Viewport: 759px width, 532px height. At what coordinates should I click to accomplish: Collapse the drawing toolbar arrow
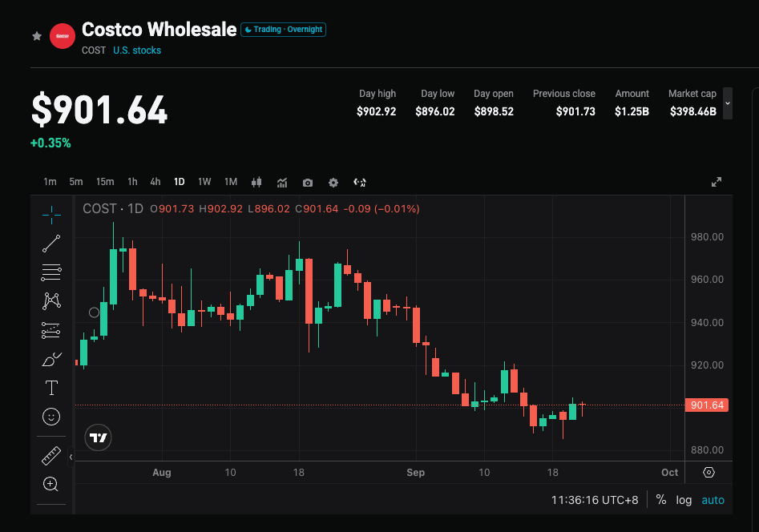click(x=71, y=457)
